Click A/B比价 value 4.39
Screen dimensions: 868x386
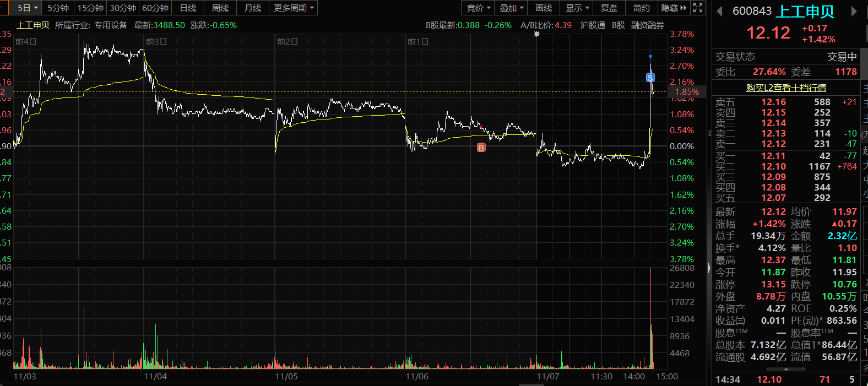point(563,25)
